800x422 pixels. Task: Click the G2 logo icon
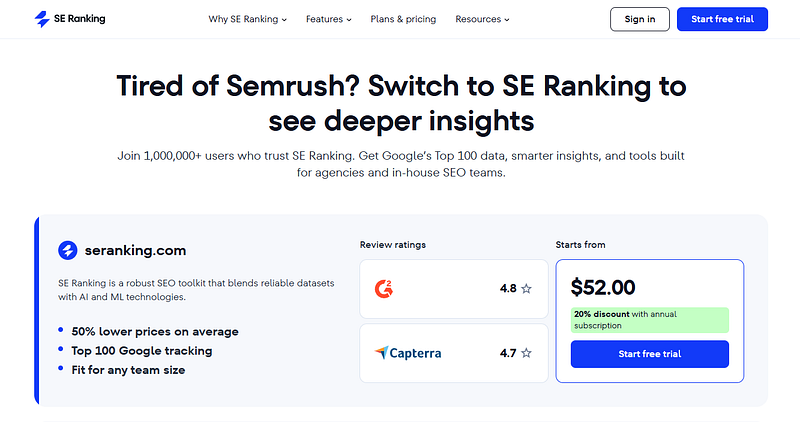[x=384, y=289]
